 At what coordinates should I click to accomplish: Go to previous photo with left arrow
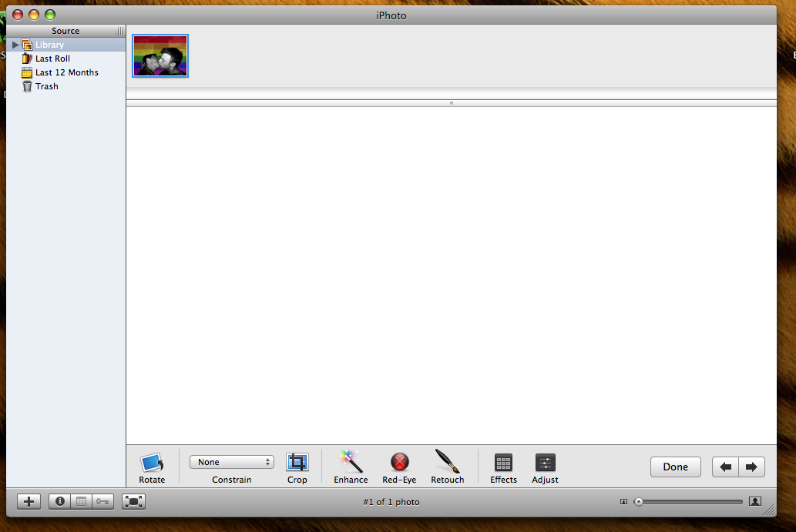(x=725, y=467)
